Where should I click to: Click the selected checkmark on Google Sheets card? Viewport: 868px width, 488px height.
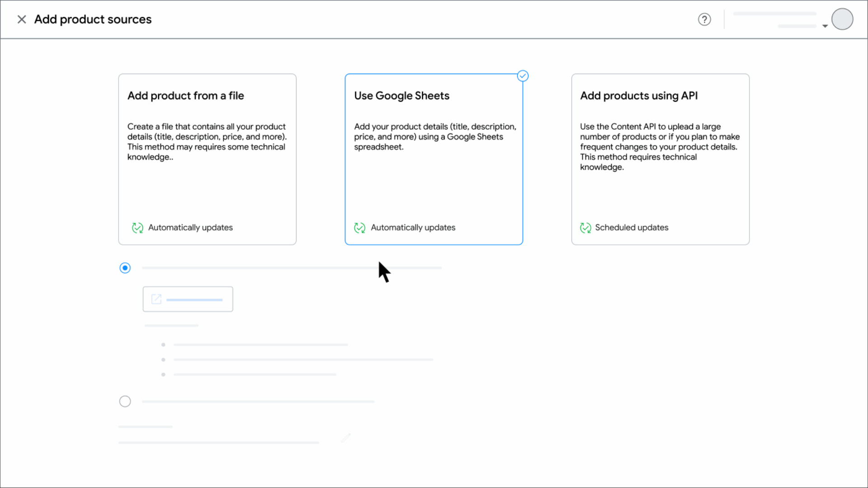(523, 76)
